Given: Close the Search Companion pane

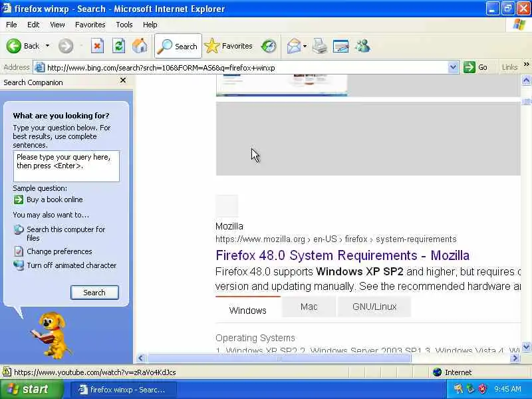Looking at the screenshot, I should coord(123,80).
